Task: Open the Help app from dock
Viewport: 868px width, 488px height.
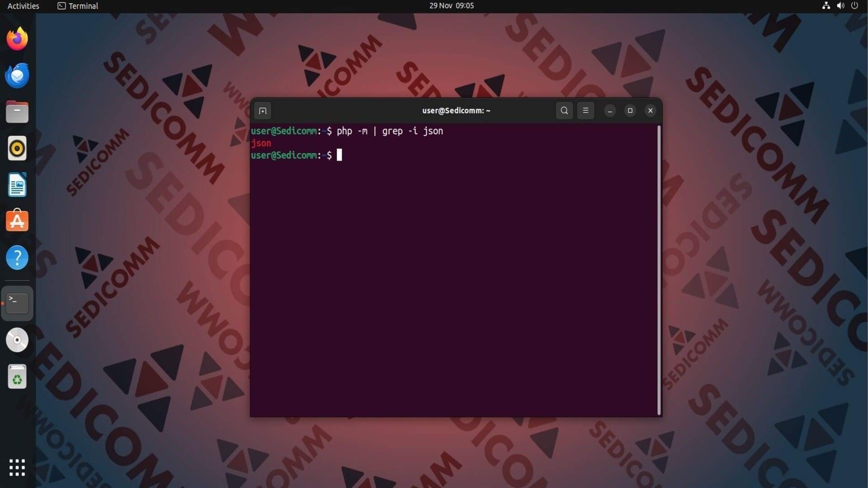Action: coord(17,258)
